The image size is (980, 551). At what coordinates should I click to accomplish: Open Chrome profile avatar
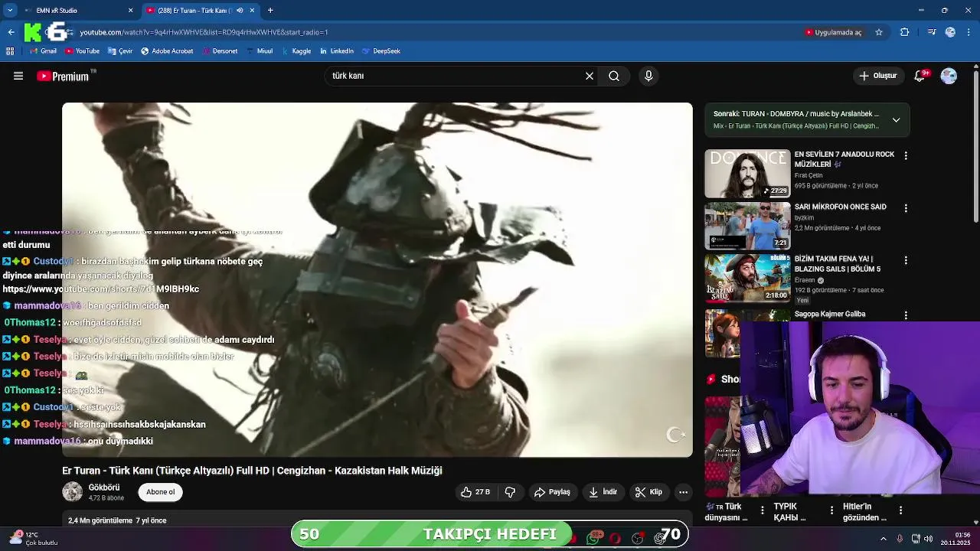(x=950, y=32)
